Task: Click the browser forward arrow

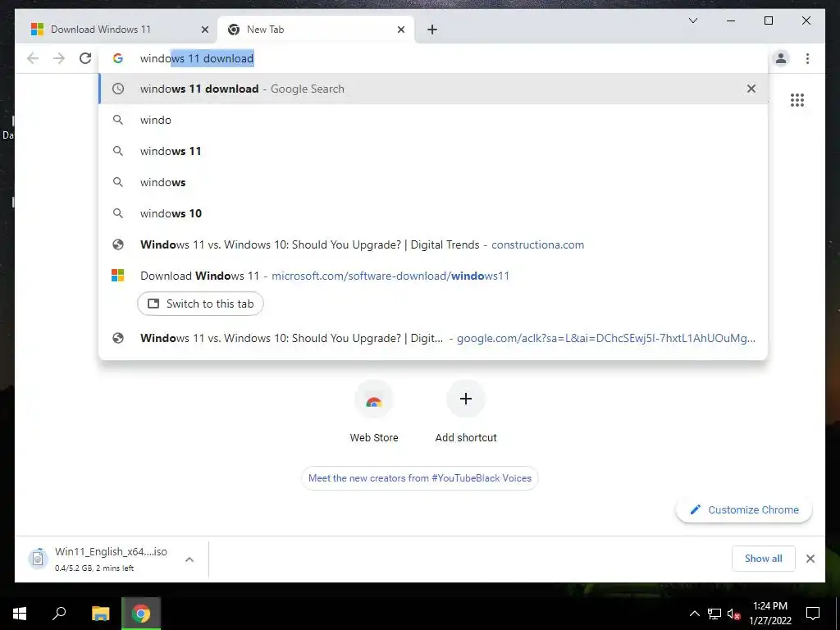Action: (x=59, y=58)
